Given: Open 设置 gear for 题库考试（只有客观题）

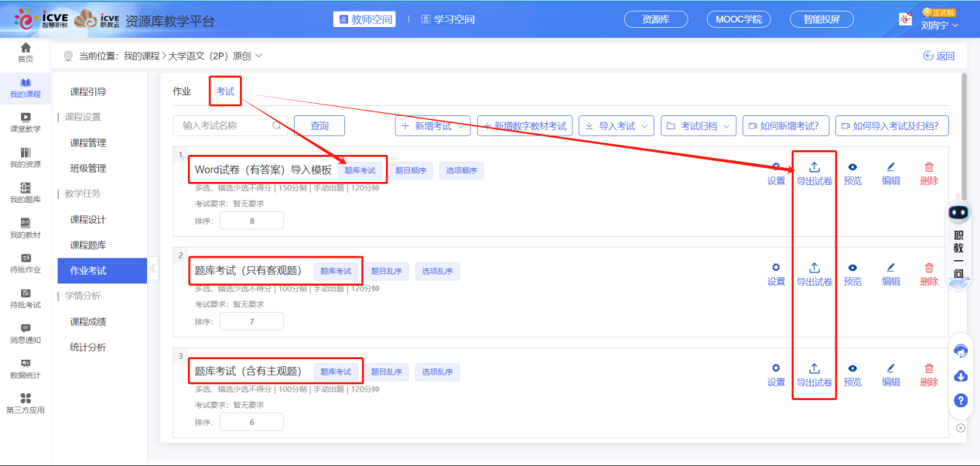Looking at the screenshot, I should point(776,268).
